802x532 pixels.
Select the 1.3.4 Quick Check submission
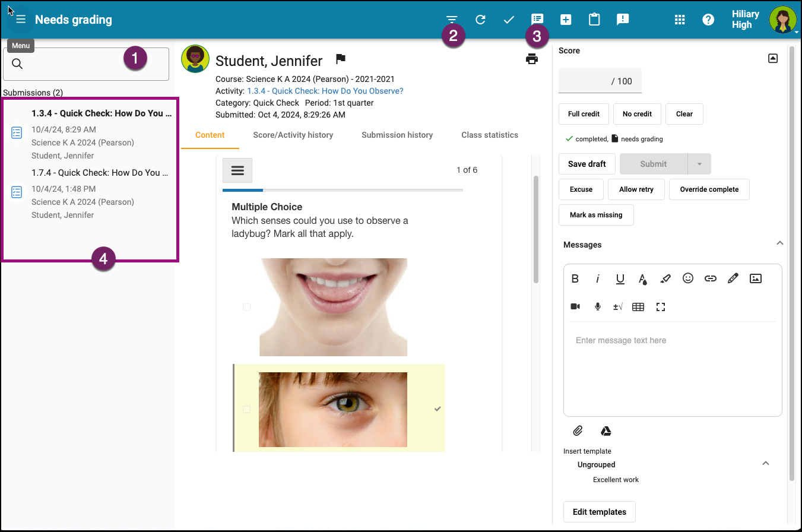[89, 134]
